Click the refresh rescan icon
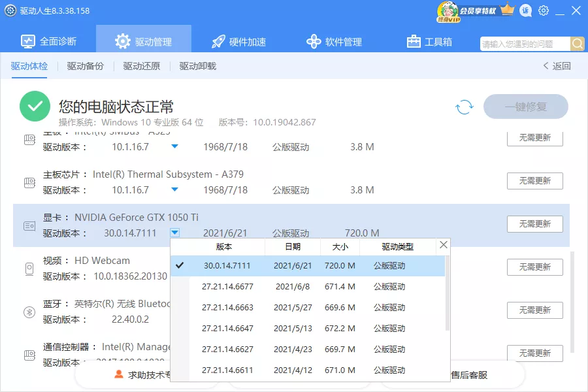588x392 pixels. [x=465, y=107]
